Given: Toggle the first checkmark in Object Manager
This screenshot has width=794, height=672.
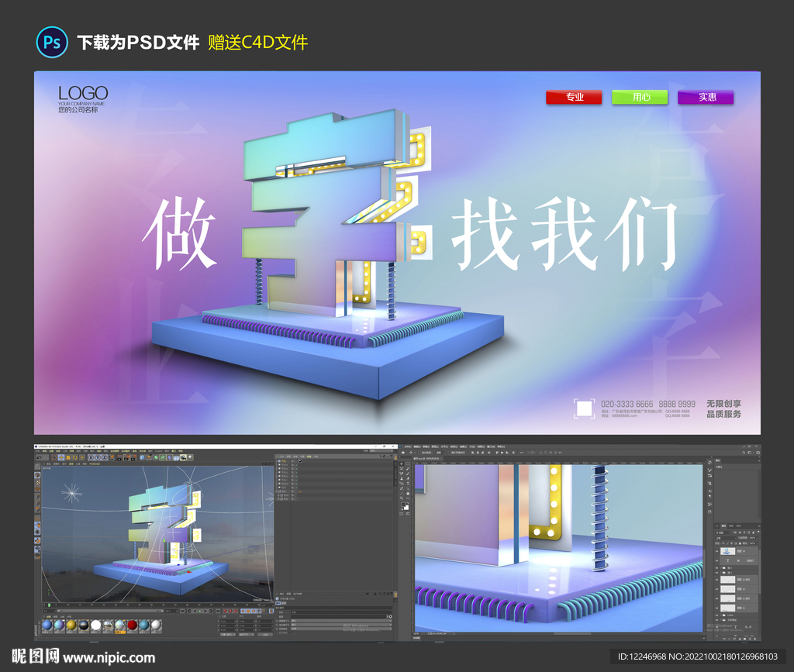Looking at the screenshot, I should (x=297, y=465).
